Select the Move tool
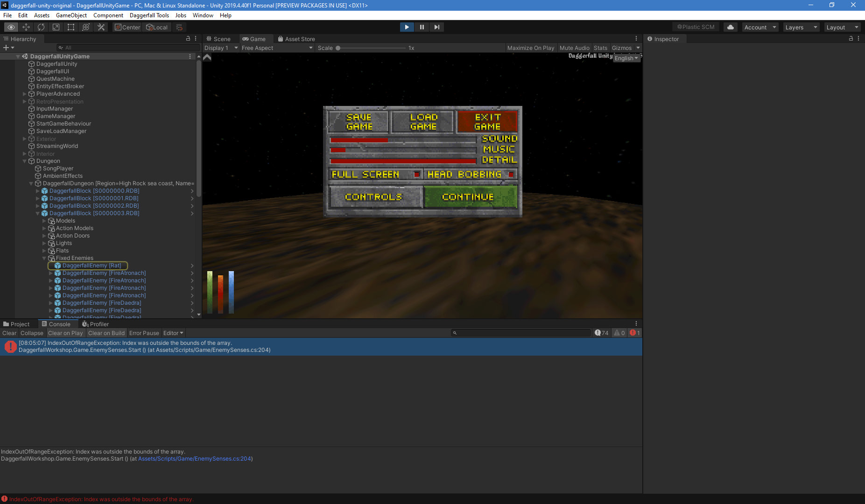Image resolution: width=865 pixels, height=504 pixels. pyautogui.click(x=26, y=27)
